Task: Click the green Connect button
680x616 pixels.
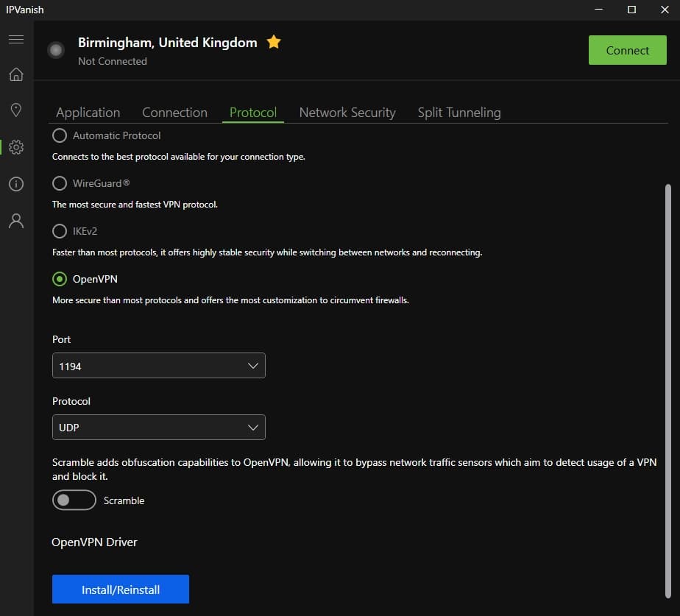Action: tap(628, 50)
